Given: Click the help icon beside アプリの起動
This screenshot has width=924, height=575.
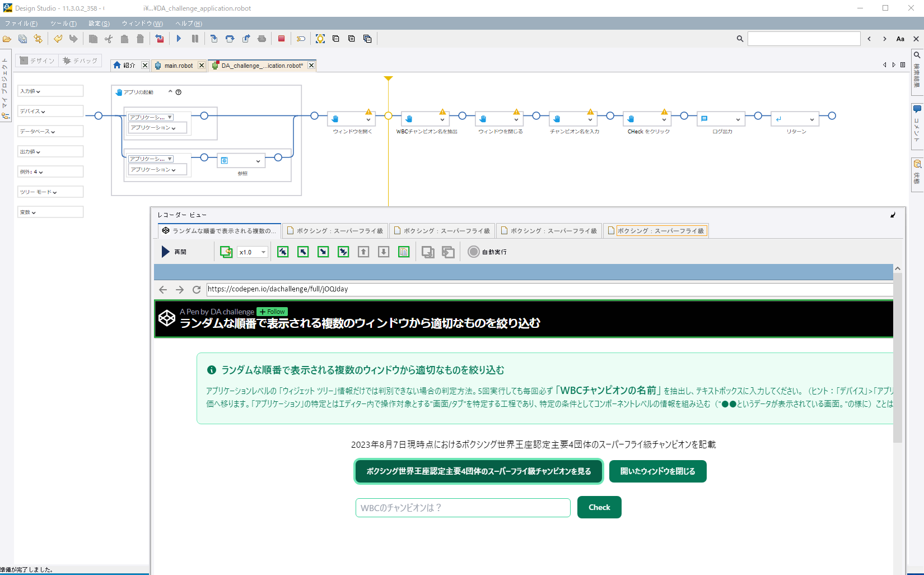Looking at the screenshot, I should 179,92.
